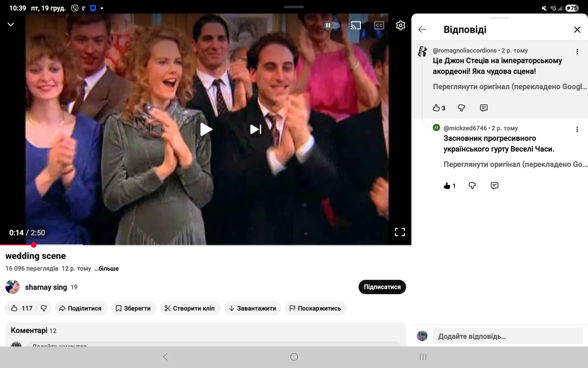The width and height of the screenshot is (588, 368).
Task: Expand the video description via …більше
Action: tap(107, 268)
